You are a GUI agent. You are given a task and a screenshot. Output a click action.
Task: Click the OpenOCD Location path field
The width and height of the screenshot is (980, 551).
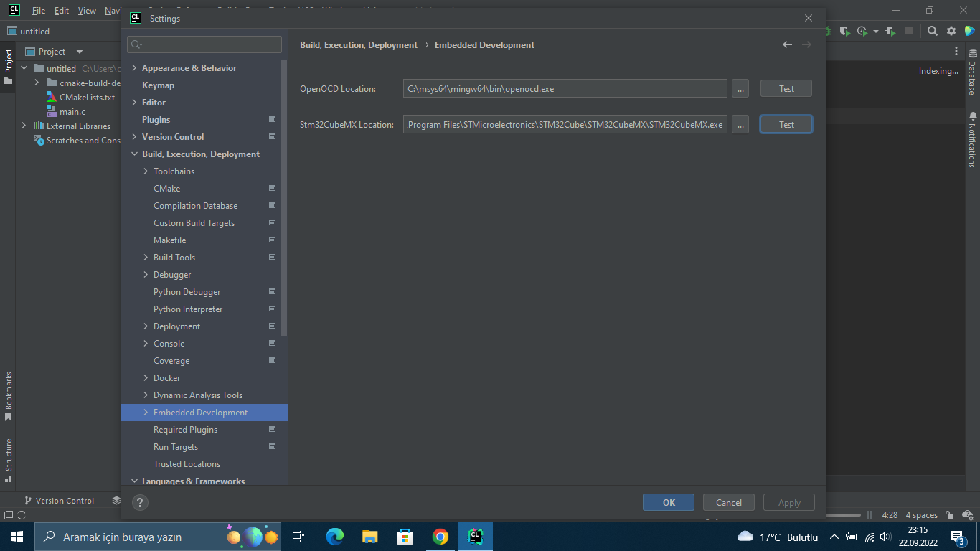coord(565,88)
